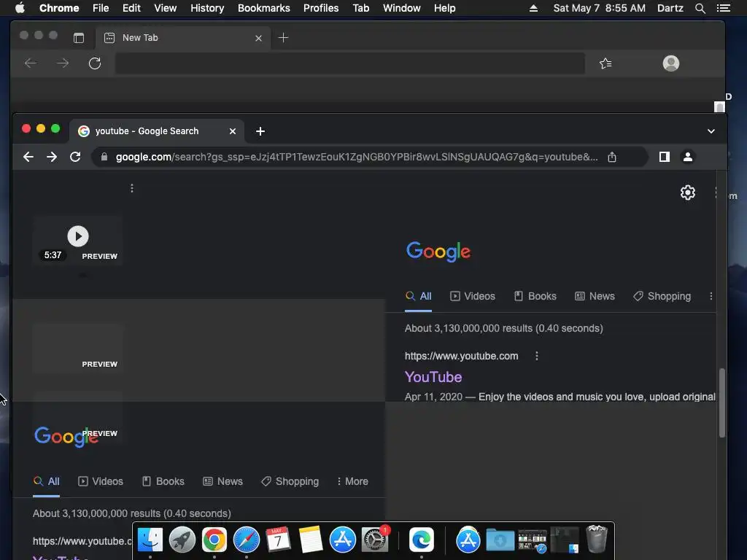Open Control Center list icon in menu bar
The image size is (747, 560).
pyautogui.click(x=723, y=8)
